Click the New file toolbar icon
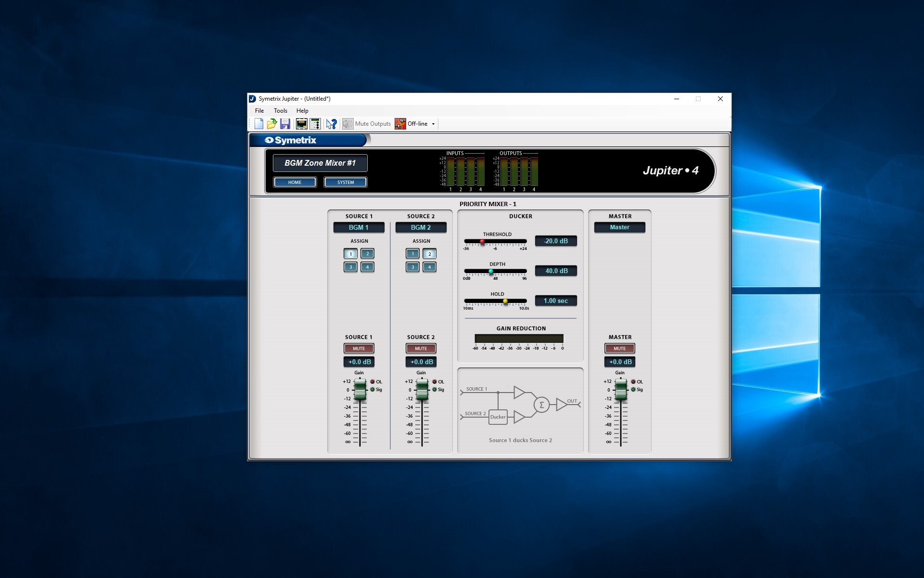Image resolution: width=924 pixels, height=578 pixels. [259, 124]
